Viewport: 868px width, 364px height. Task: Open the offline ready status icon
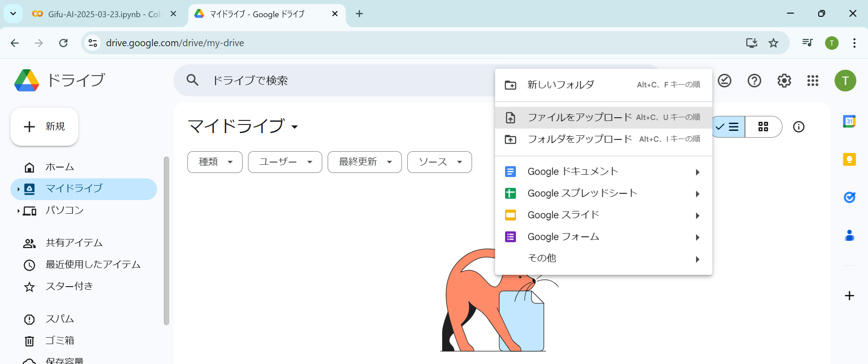click(725, 81)
